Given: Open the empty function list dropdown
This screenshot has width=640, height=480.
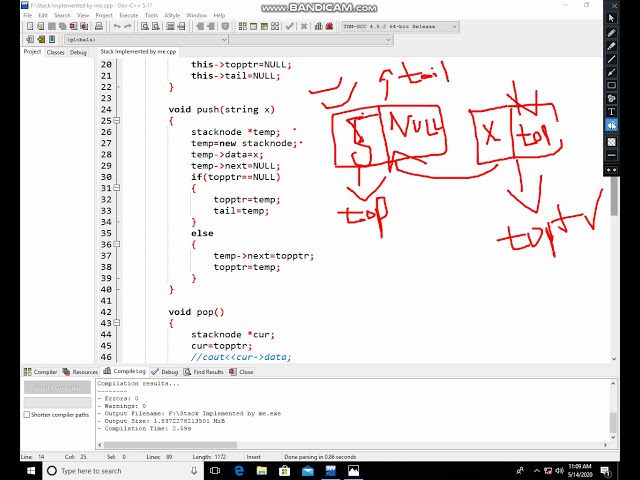Looking at the screenshot, I should click(x=311, y=40).
